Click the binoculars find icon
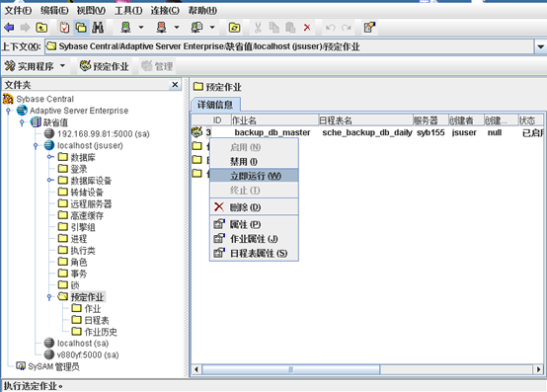This screenshot has width=547, height=392. (98, 28)
